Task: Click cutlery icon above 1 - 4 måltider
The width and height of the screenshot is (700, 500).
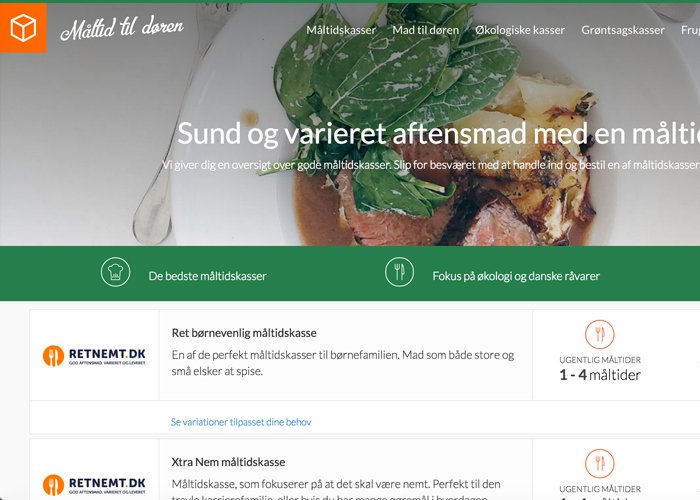Action: click(600, 334)
